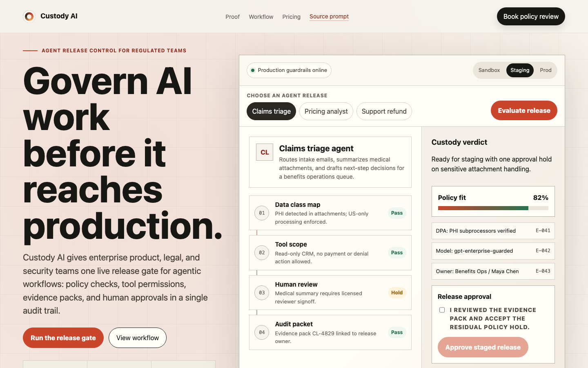
Task: Switch environment to Prod
Action: [546, 70]
